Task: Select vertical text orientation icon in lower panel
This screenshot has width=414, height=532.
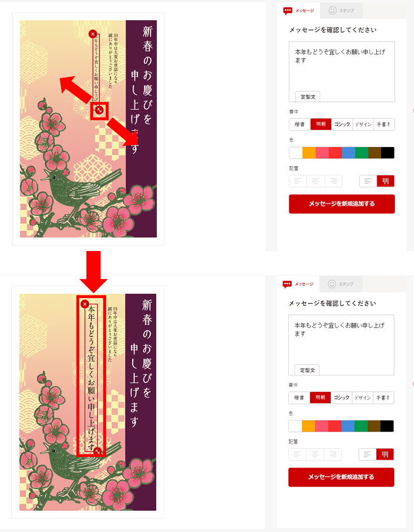Action: (385, 454)
